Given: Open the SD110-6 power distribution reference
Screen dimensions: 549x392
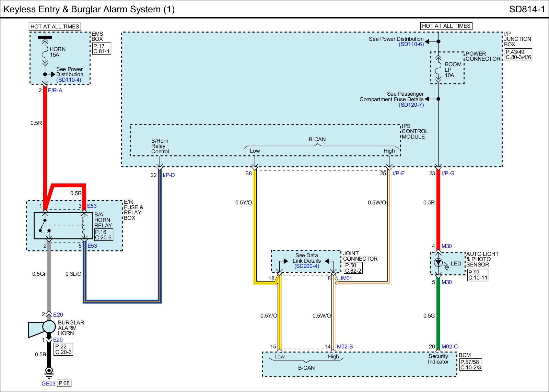Looking at the screenshot, I should click(x=411, y=44).
